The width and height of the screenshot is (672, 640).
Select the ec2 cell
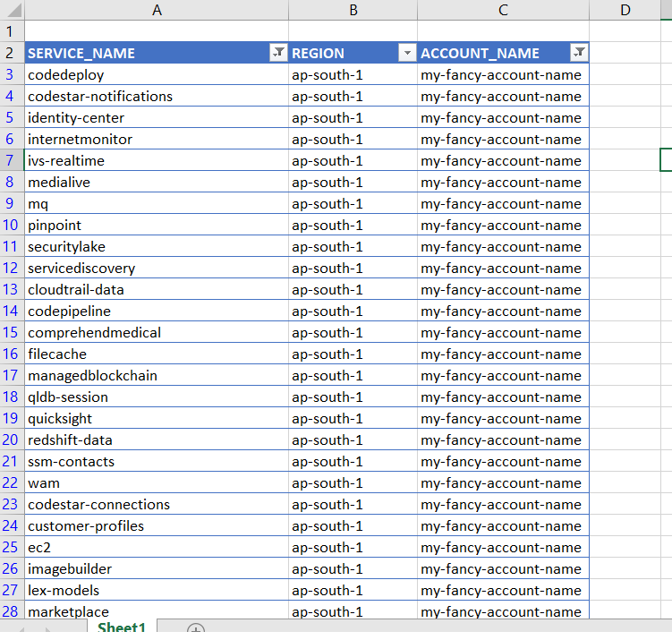157,547
